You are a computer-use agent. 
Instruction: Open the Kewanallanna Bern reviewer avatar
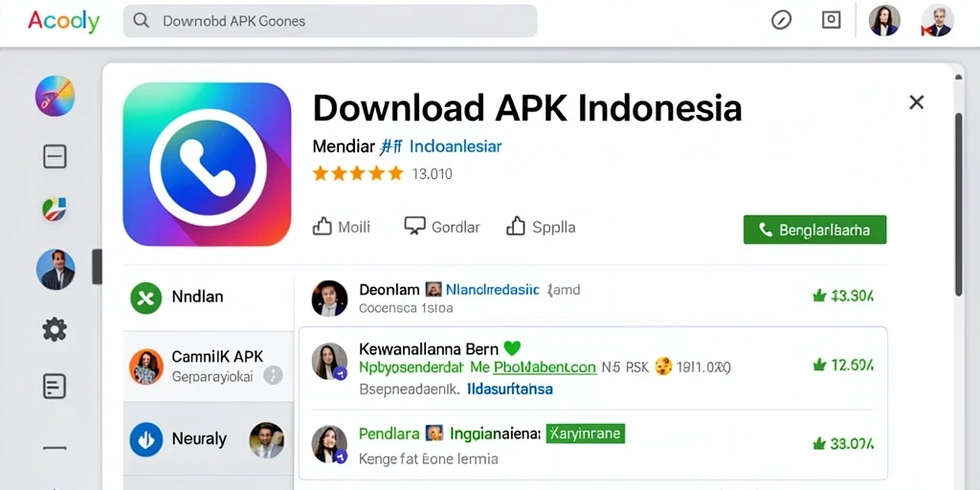pyautogui.click(x=329, y=361)
